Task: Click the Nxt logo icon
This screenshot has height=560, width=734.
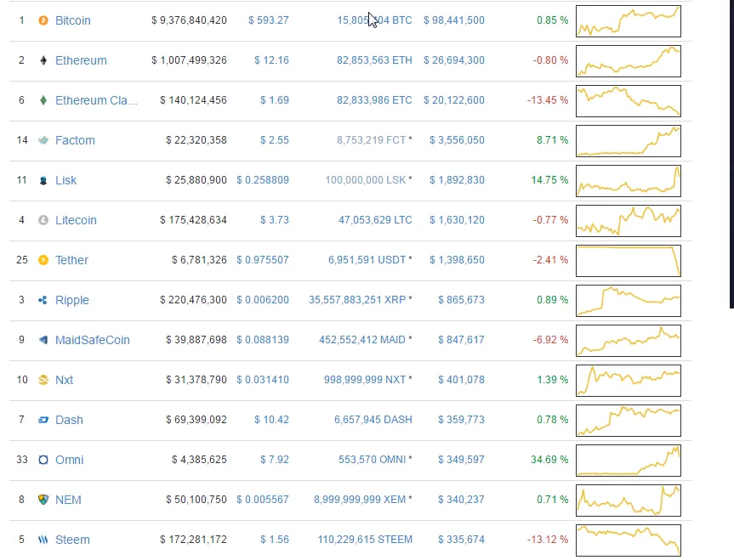Action: [x=43, y=380]
